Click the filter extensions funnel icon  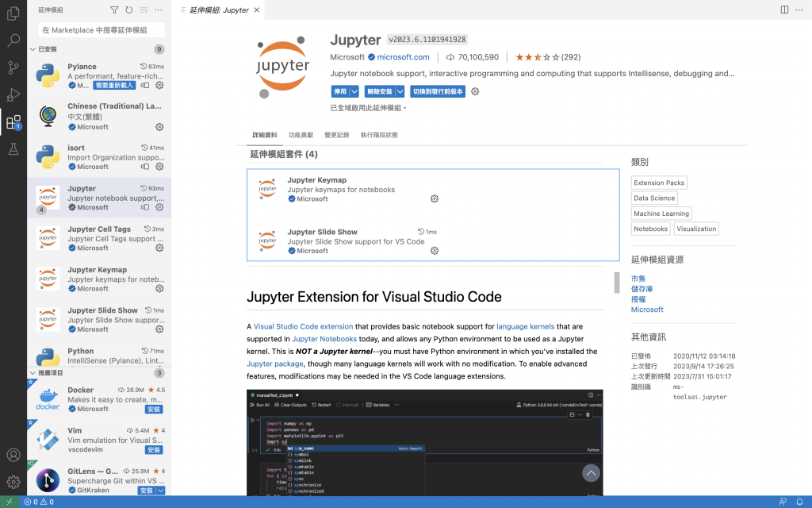click(114, 10)
